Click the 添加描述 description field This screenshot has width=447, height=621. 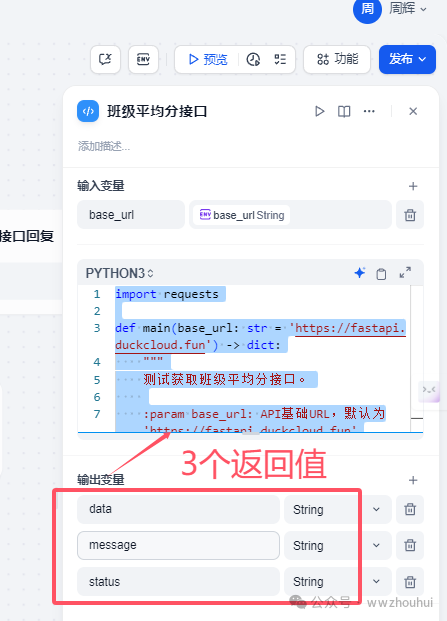pyautogui.click(x=104, y=147)
